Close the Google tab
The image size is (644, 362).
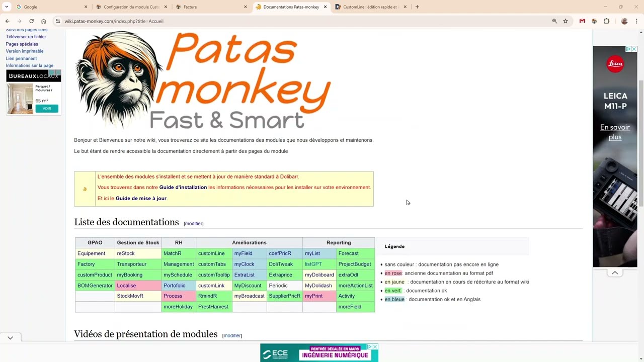pyautogui.click(x=86, y=7)
